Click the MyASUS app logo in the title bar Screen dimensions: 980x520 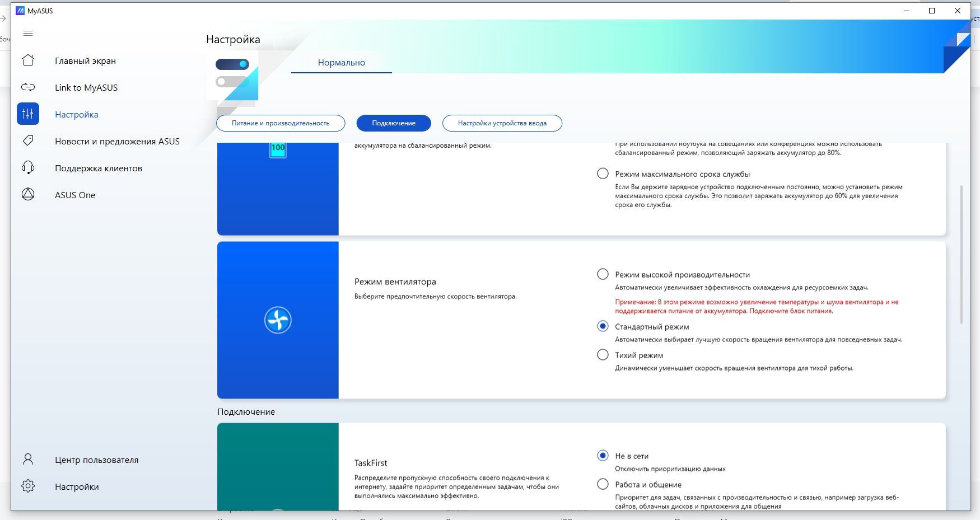click(20, 11)
